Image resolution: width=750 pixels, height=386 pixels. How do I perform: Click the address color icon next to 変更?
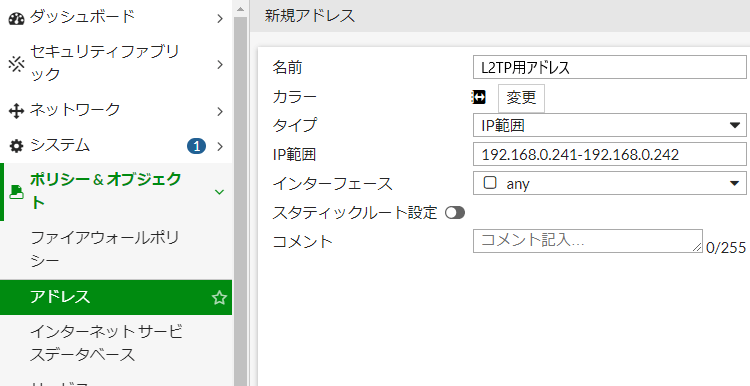pyautogui.click(x=478, y=97)
